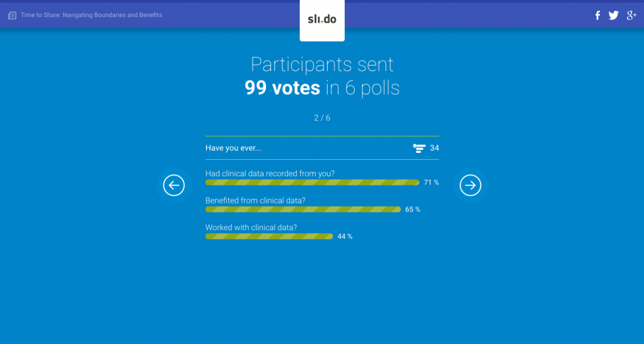Click 'Benefited from clinical data?' option
Viewport: 644px width, 344px height.
coord(255,201)
